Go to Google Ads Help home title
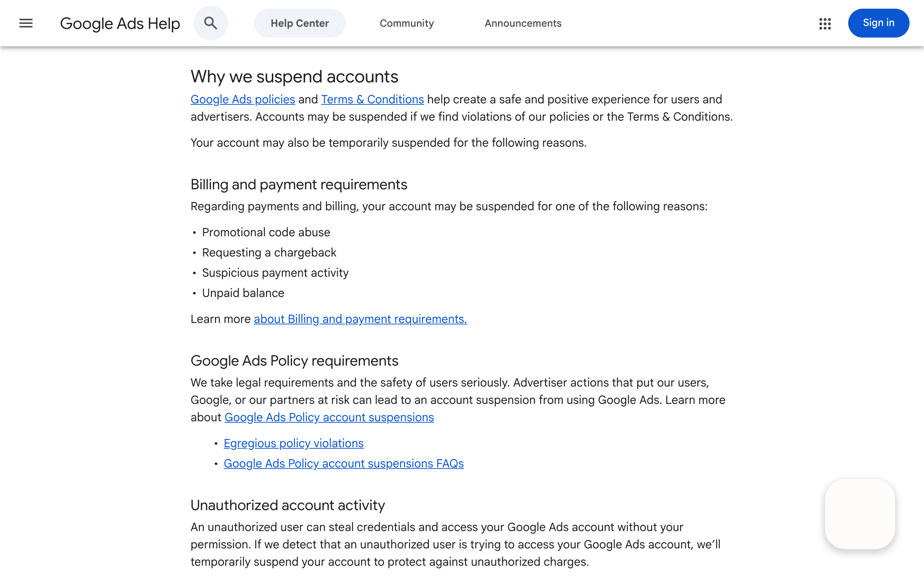This screenshot has width=924, height=578. 120,23
